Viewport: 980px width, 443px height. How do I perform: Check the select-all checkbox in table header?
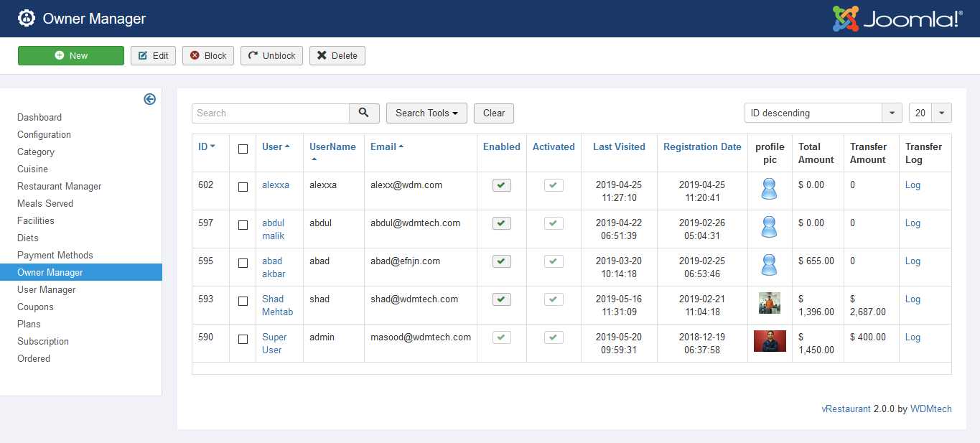pyautogui.click(x=243, y=149)
